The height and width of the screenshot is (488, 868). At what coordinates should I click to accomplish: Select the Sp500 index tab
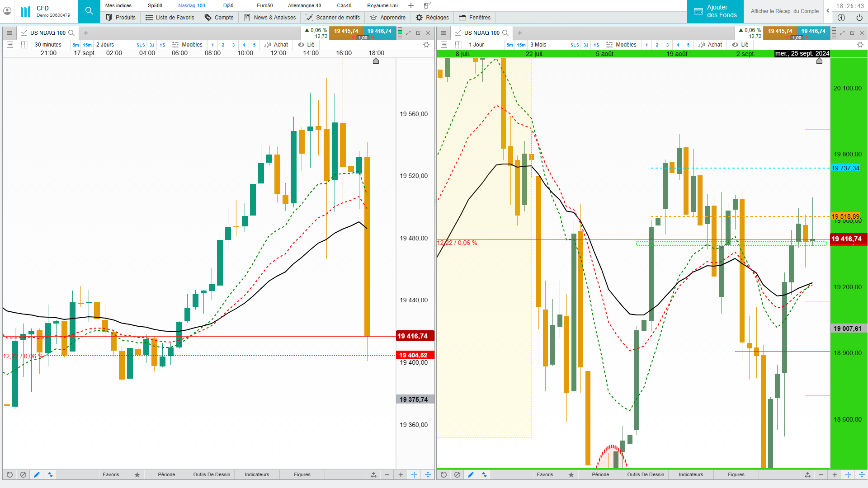click(155, 5)
